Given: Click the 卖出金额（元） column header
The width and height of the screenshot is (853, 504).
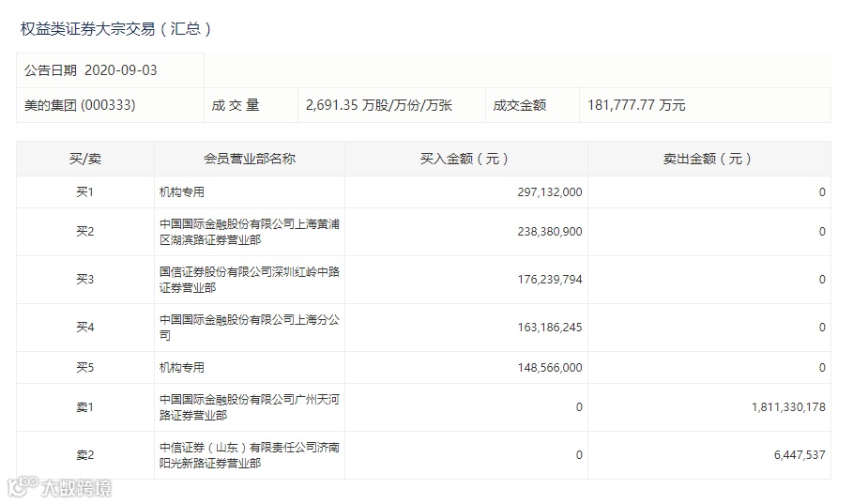Looking at the screenshot, I should coord(708,159).
